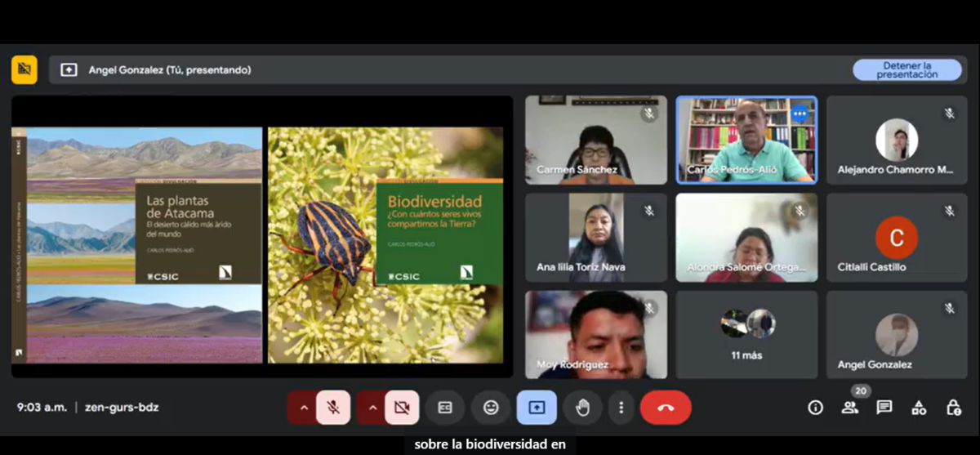
Task: Select Citlalli Castillo tile
Action: tap(897, 238)
